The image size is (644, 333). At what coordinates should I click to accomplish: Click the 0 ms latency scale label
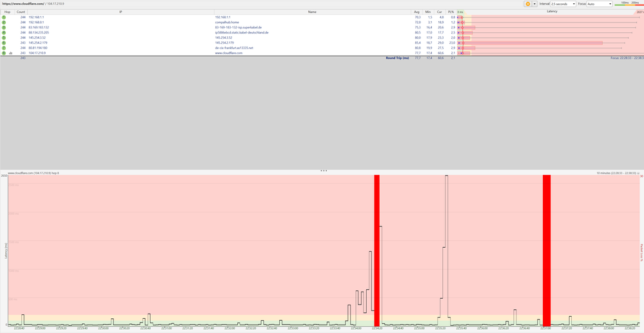pos(460,12)
